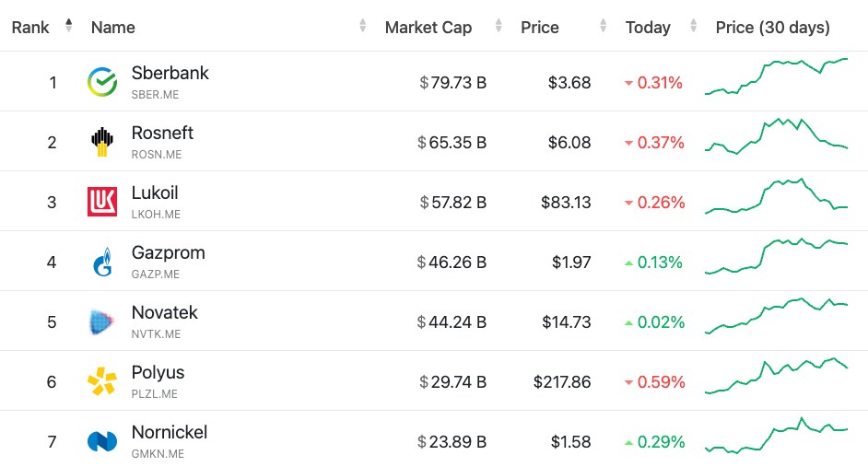
Task: Click Lukoil ticker LKOH.ME
Action: tap(156, 215)
